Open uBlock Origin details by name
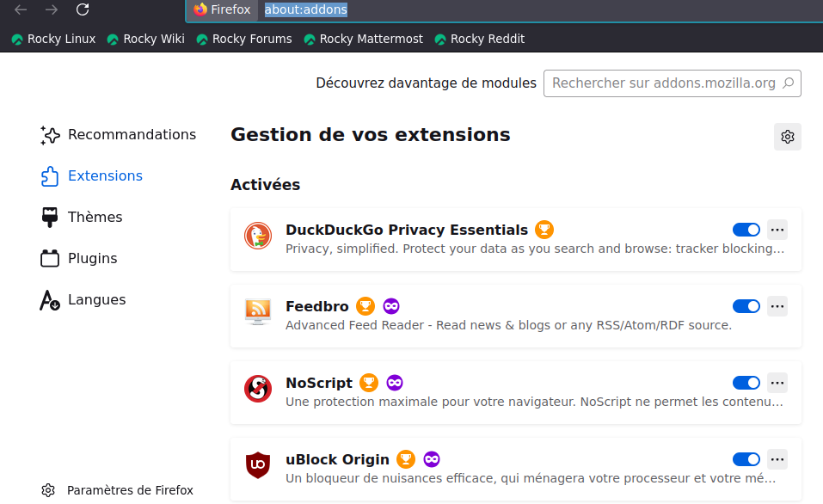The image size is (823, 504). pos(337,460)
